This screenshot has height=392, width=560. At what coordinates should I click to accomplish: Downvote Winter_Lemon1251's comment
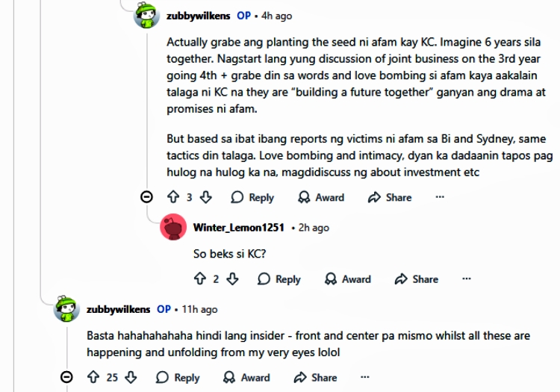click(x=233, y=279)
